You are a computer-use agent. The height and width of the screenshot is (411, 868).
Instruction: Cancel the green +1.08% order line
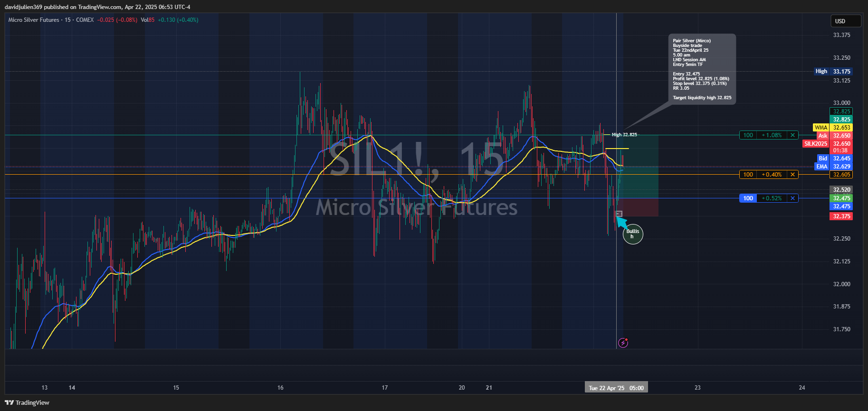(x=792, y=135)
